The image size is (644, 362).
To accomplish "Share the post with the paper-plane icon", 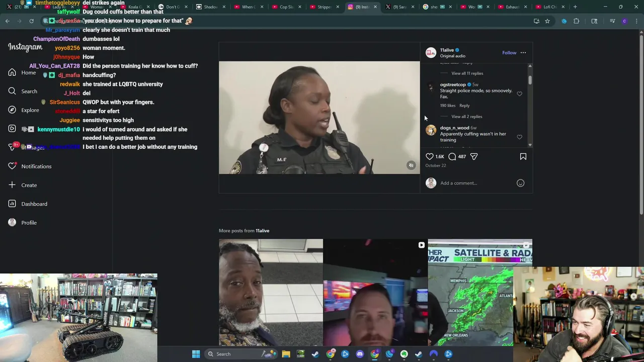I will tap(474, 156).
